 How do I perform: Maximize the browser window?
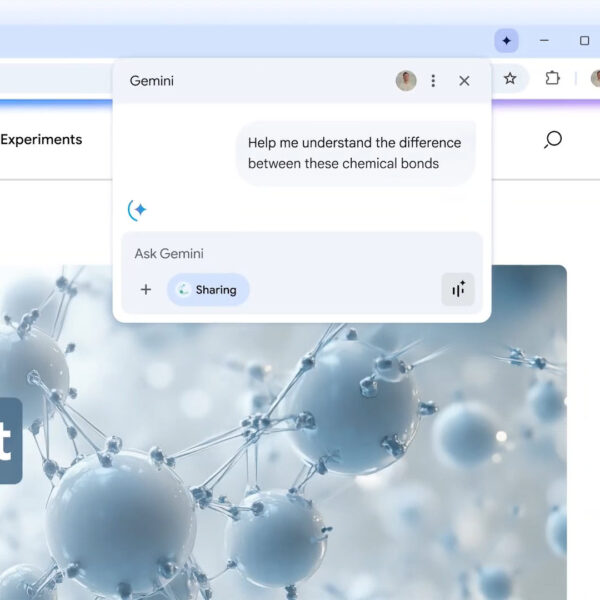coord(584,41)
